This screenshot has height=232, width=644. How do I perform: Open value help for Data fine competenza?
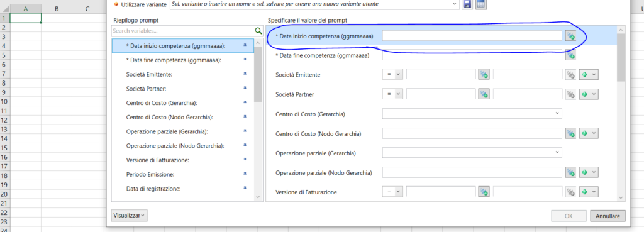570,55
